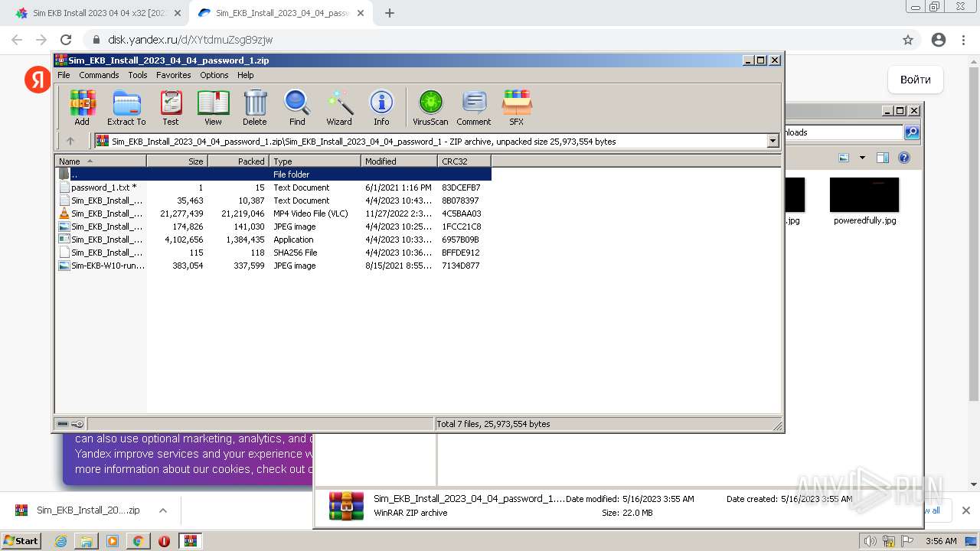Viewport: 980px width, 551px height.
Task: Select the Sim-EKB-W10-run JPEG image entry
Action: (273, 266)
